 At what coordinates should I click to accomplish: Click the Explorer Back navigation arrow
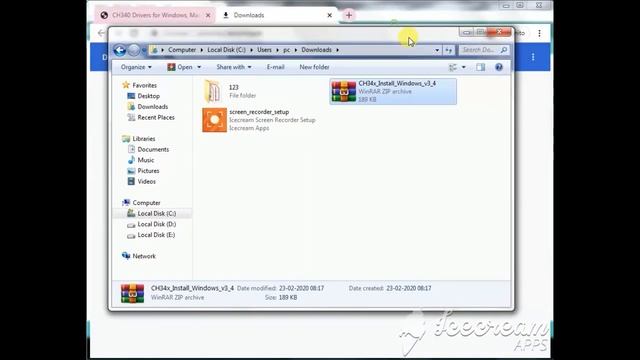[120, 50]
